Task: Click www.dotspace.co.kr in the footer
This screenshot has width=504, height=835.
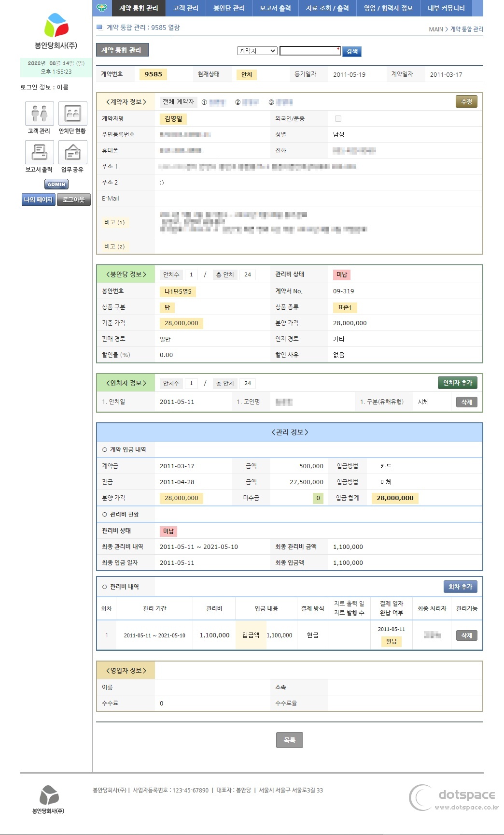Action: coord(467,807)
